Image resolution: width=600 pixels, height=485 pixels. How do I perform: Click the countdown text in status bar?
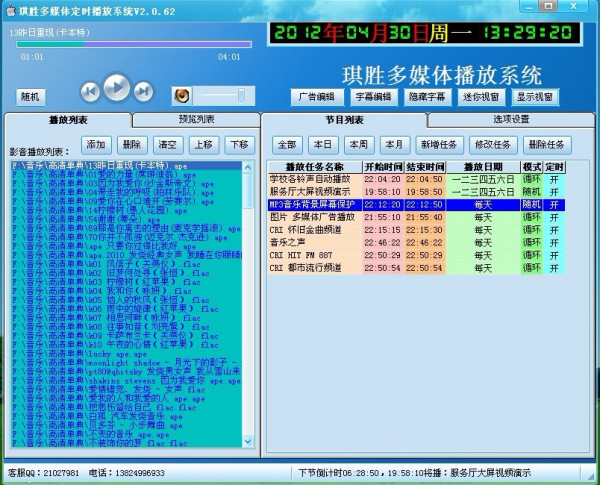click(x=414, y=473)
